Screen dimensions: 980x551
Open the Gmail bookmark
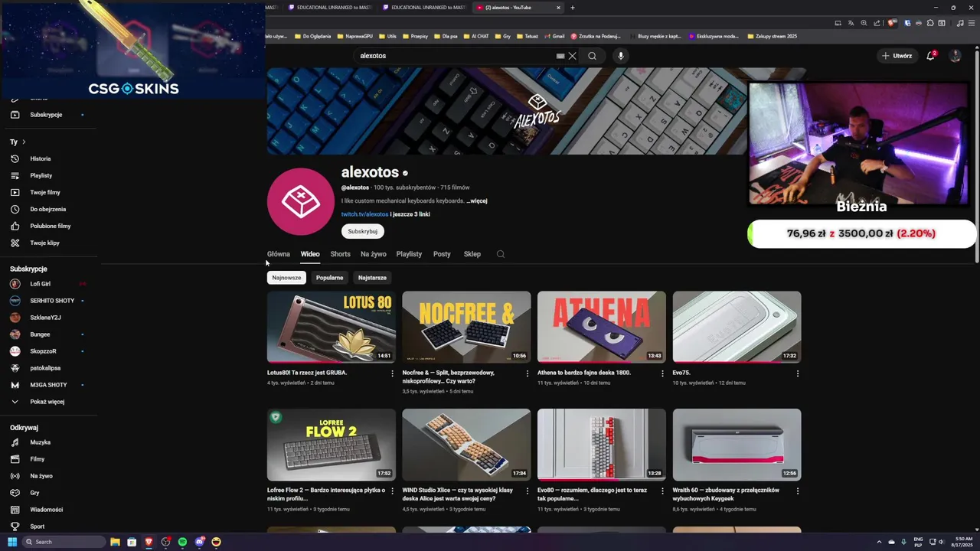pyautogui.click(x=554, y=36)
